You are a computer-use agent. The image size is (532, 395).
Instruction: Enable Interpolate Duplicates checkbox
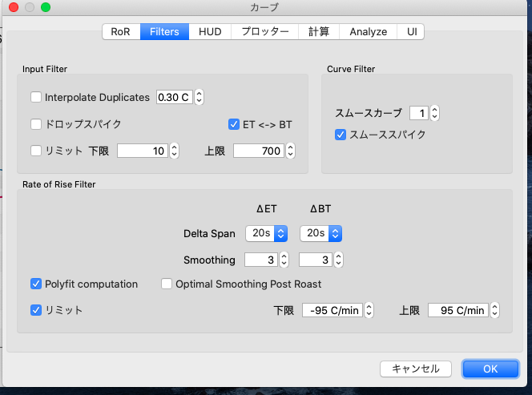tap(36, 98)
